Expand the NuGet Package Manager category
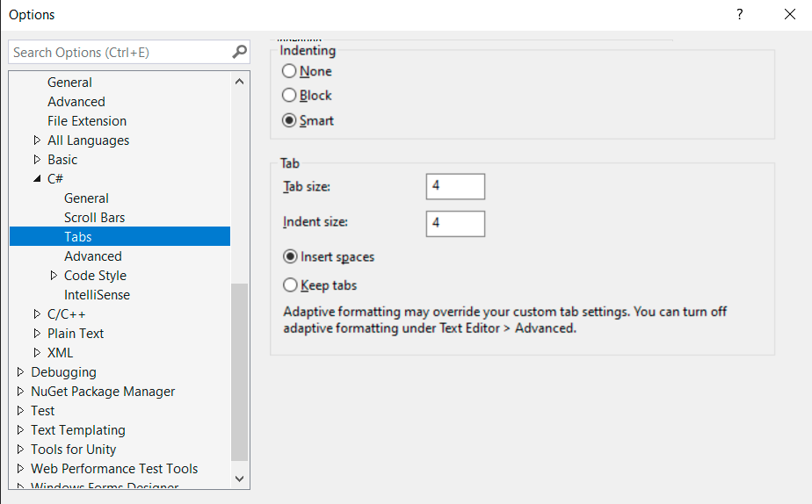812x504 pixels. pos(20,392)
